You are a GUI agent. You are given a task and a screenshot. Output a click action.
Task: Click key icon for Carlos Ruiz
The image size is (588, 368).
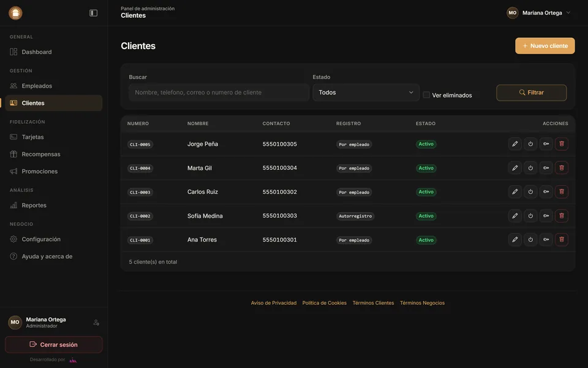tap(546, 192)
